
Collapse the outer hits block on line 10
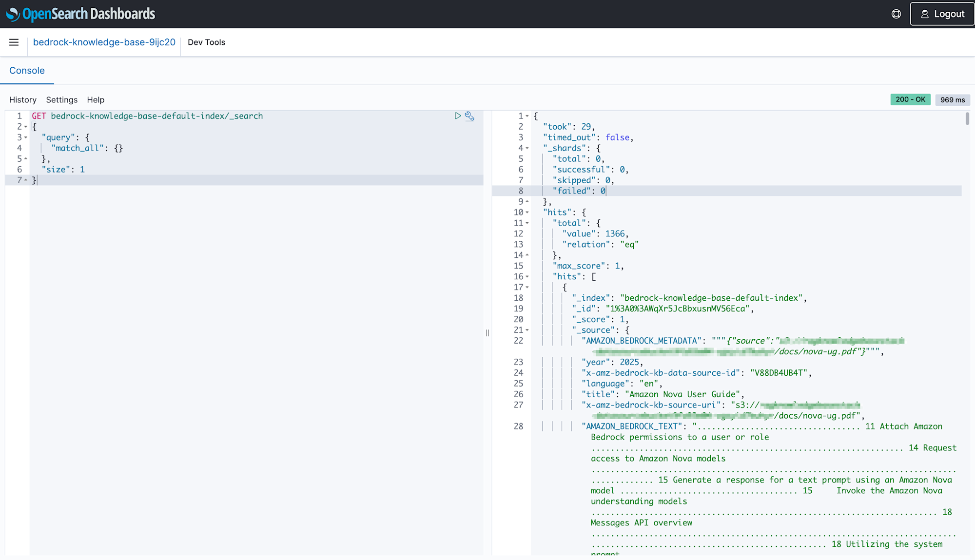pos(527,212)
